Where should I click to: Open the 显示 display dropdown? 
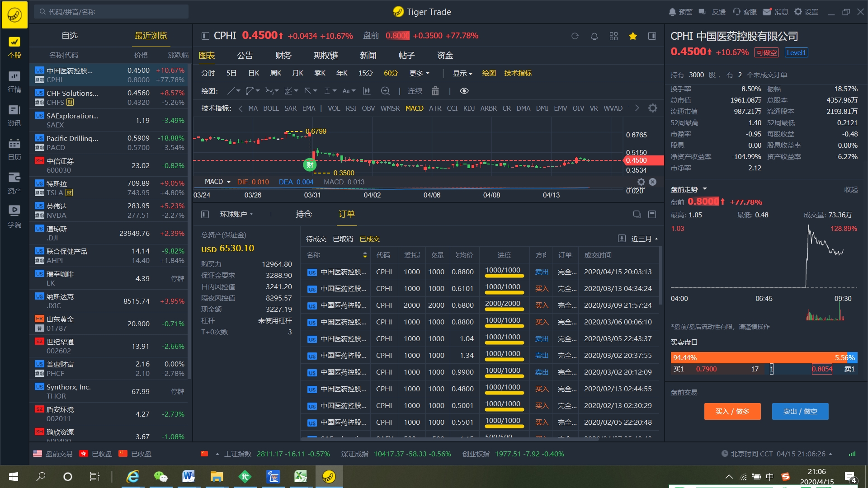point(462,73)
